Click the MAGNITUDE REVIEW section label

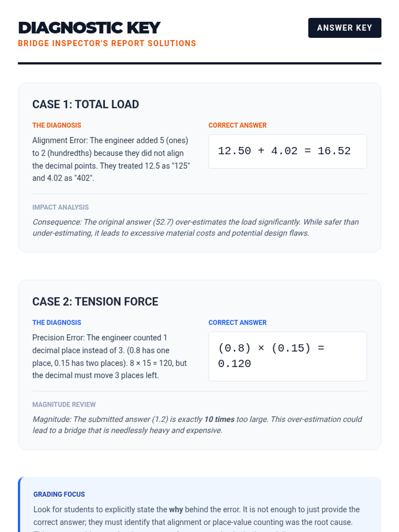tap(64, 405)
